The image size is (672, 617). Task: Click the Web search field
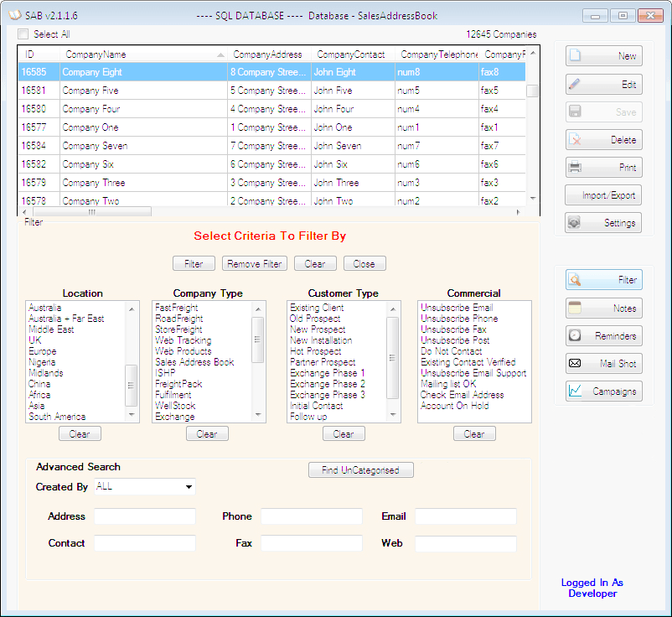point(466,543)
